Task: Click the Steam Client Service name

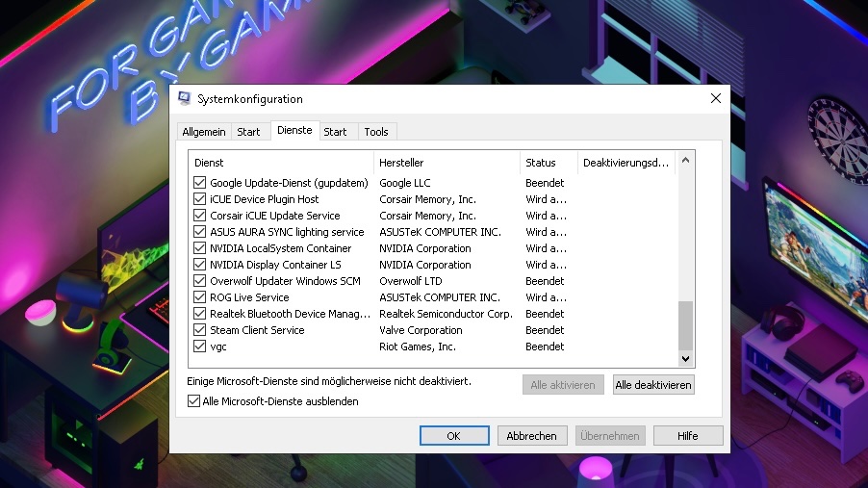Action: pos(257,330)
